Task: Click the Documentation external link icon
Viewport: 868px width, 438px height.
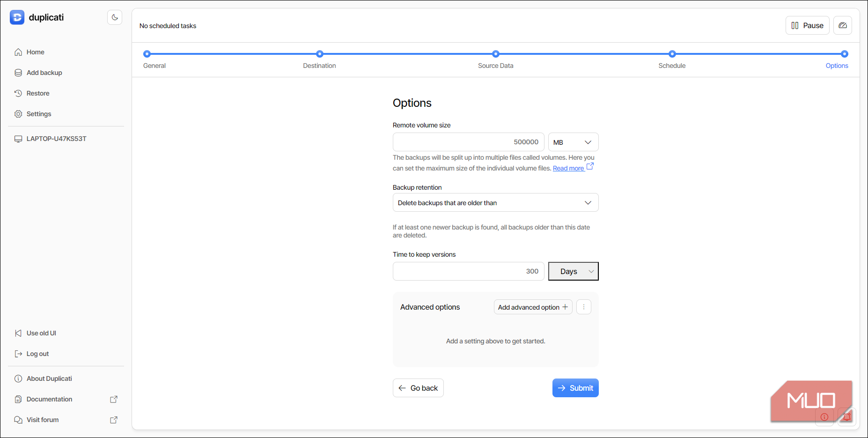Action: point(114,399)
